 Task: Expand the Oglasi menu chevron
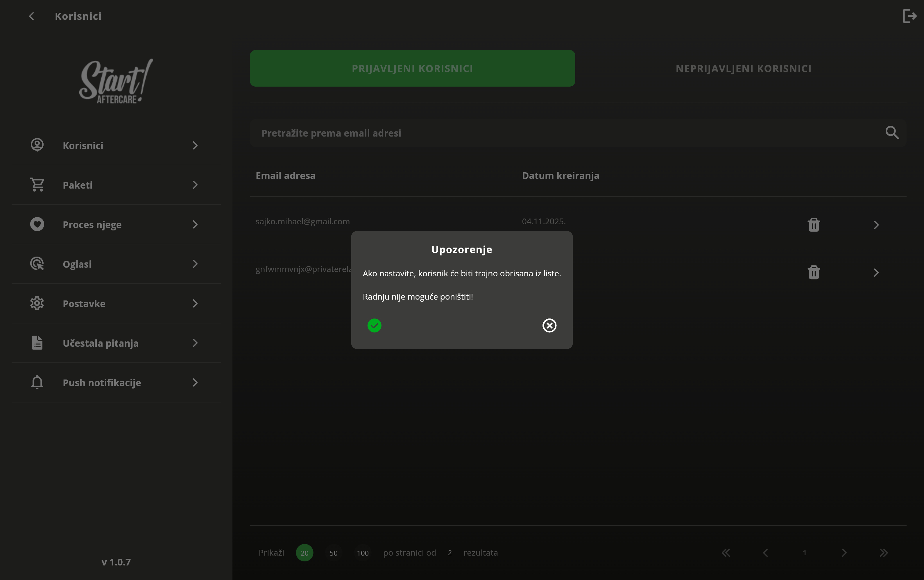tap(195, 264)
